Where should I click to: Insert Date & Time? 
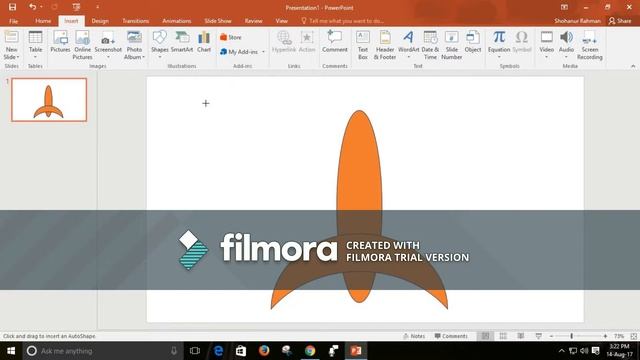(430, 45)
